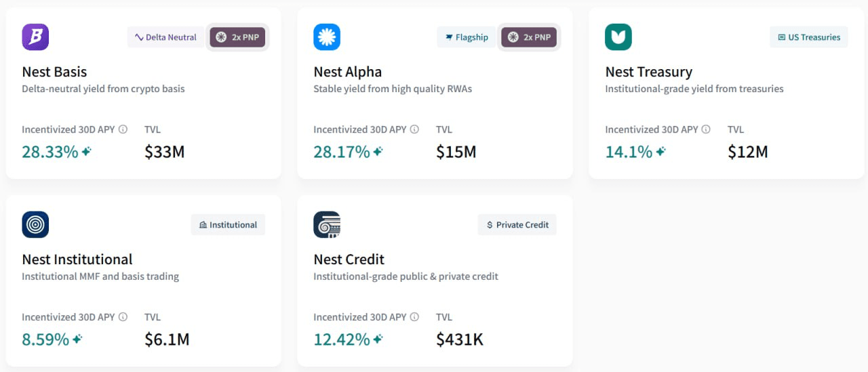Click the Nest Institutional concentric circles logo
Screen dimensions: 868x372
(x=35, y=225)
